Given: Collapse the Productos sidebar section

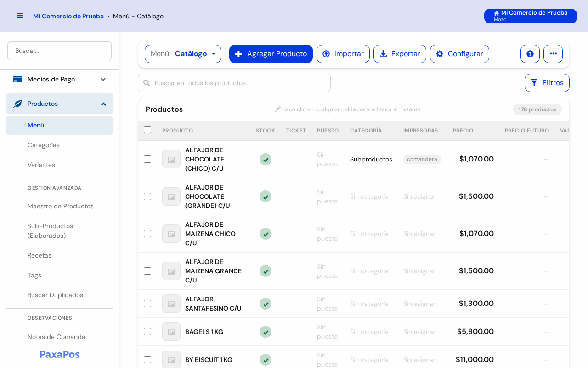Looking at the screenshot, I should coord(59,104).
